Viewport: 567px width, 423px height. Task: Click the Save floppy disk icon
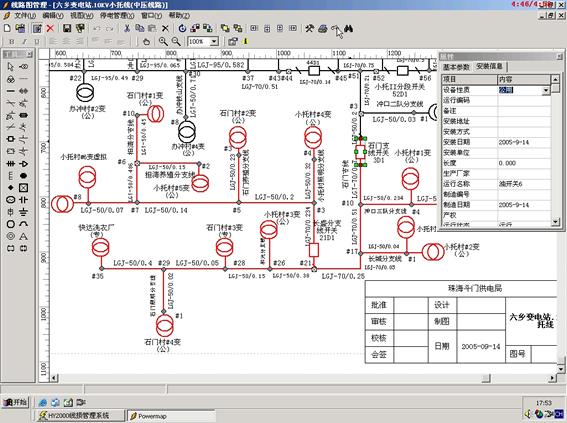(67, 28)
